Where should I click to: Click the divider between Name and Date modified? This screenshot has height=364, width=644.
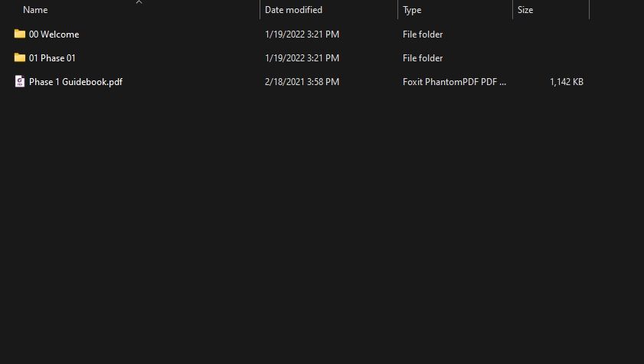tap(260, 10)
